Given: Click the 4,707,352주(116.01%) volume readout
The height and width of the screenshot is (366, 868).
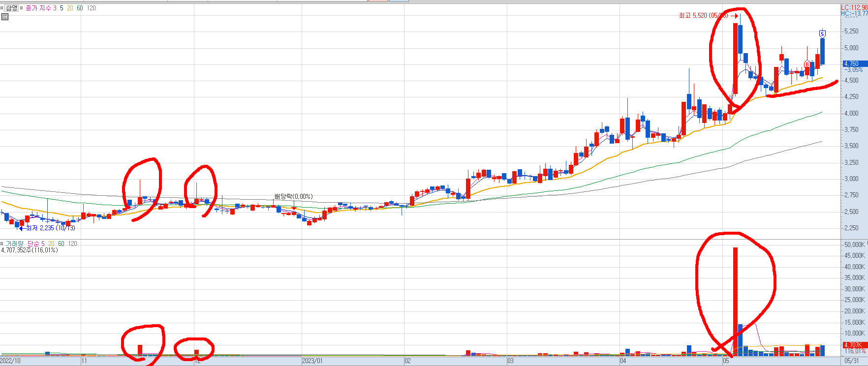Looking at the screenshot, I should pos(30,250).
